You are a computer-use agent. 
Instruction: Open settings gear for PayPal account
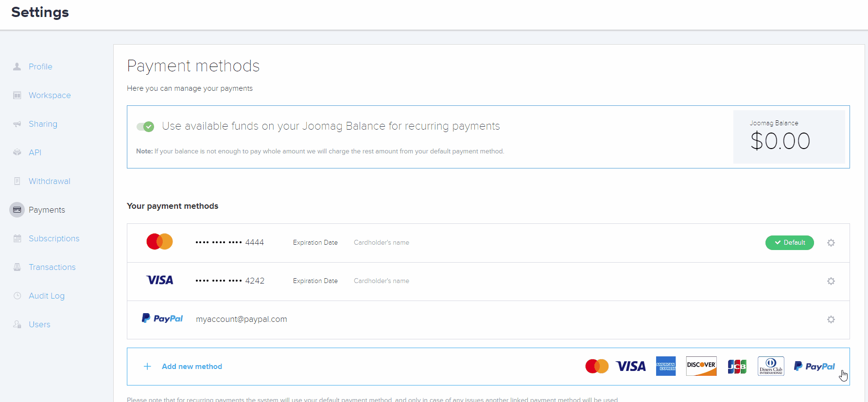831,319
